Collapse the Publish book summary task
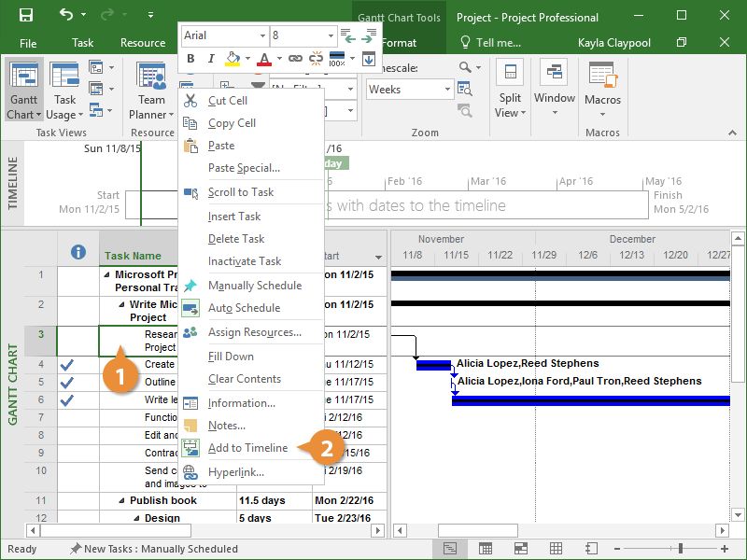This screenshot has width=747, height=560. 120,501
